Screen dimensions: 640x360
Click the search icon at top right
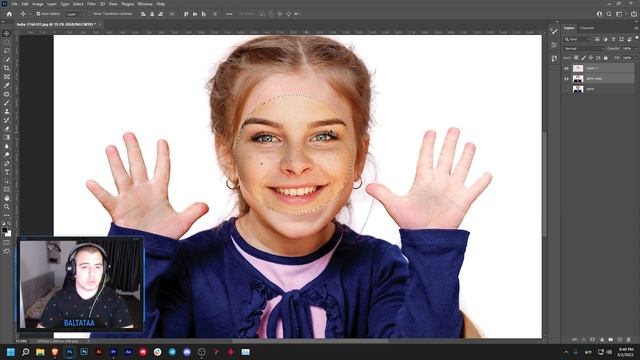click(609, 14)
